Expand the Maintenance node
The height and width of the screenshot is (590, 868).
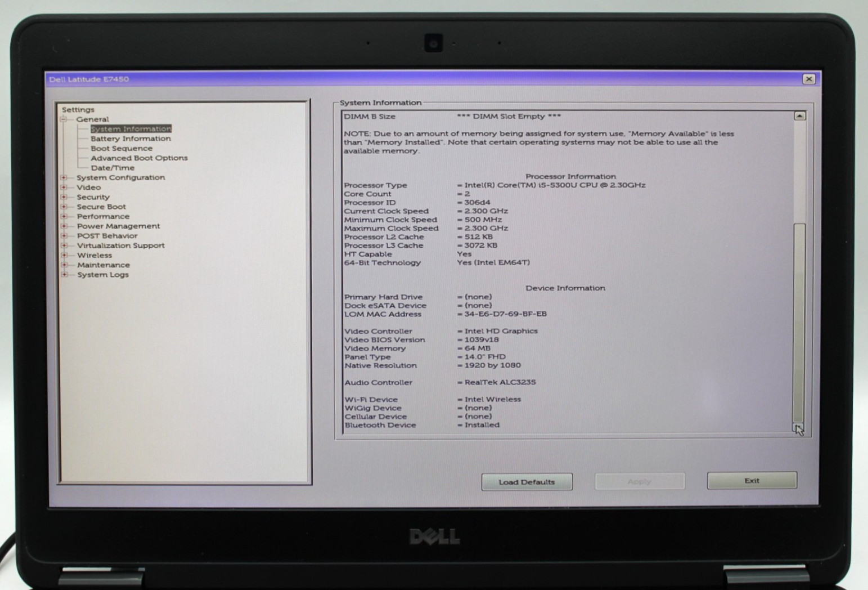coord(64,265)
